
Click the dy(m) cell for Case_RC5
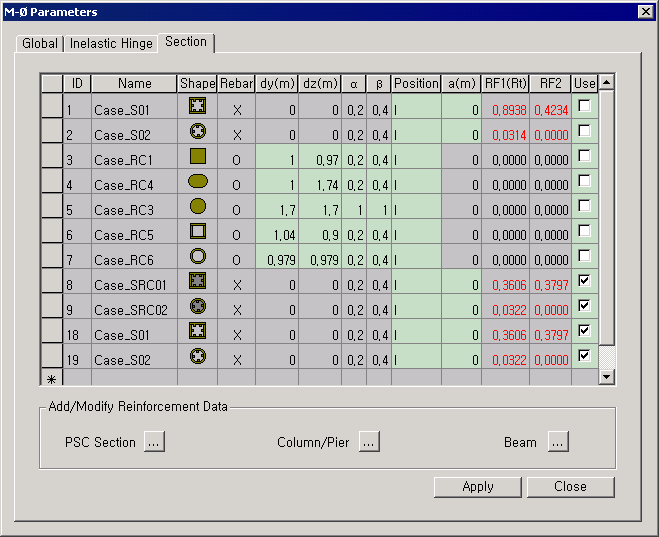pos(277,235)
